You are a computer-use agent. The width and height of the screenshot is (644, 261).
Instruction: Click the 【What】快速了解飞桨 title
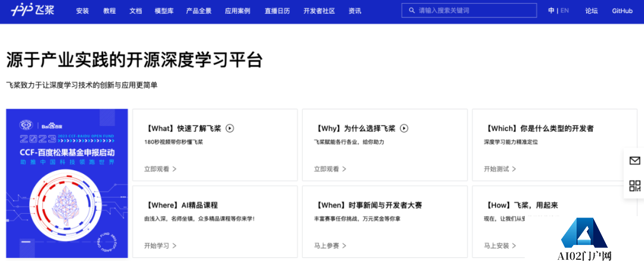(183, 128)
